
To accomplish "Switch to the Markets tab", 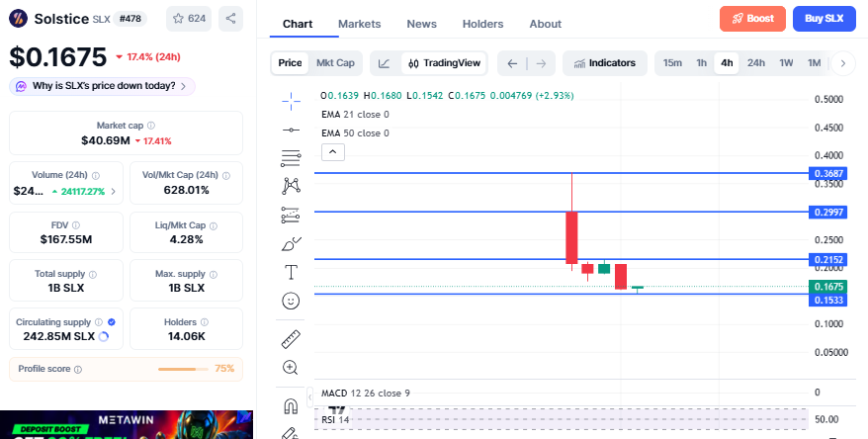I will pyautogui.click(x=359, y=24).
